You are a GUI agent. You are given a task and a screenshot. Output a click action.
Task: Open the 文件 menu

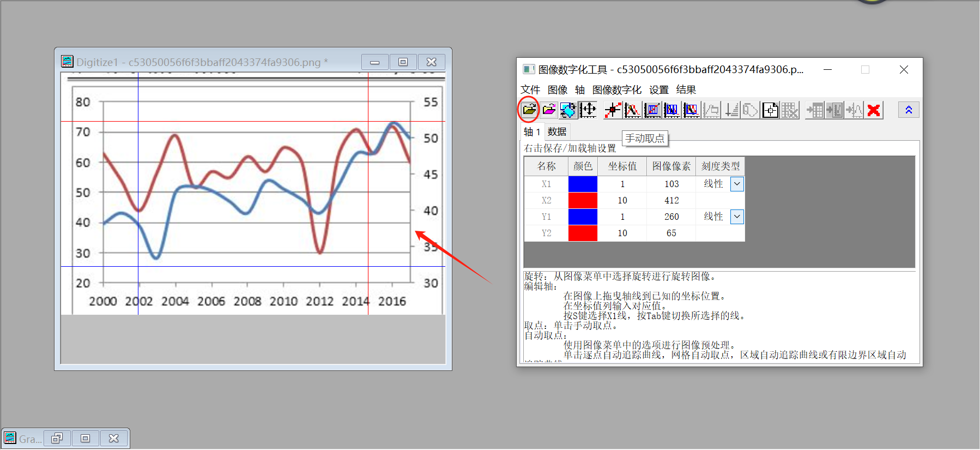pos(530,89)
